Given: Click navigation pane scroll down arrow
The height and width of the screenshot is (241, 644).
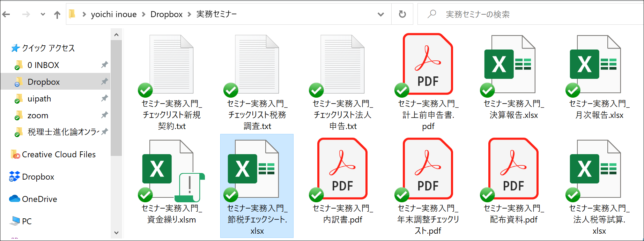Looking at the screenshot, I should coord(116,233).
